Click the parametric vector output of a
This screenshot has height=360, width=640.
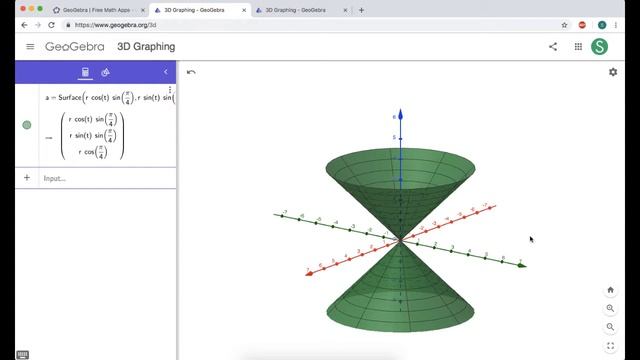(x=93, y=136)
